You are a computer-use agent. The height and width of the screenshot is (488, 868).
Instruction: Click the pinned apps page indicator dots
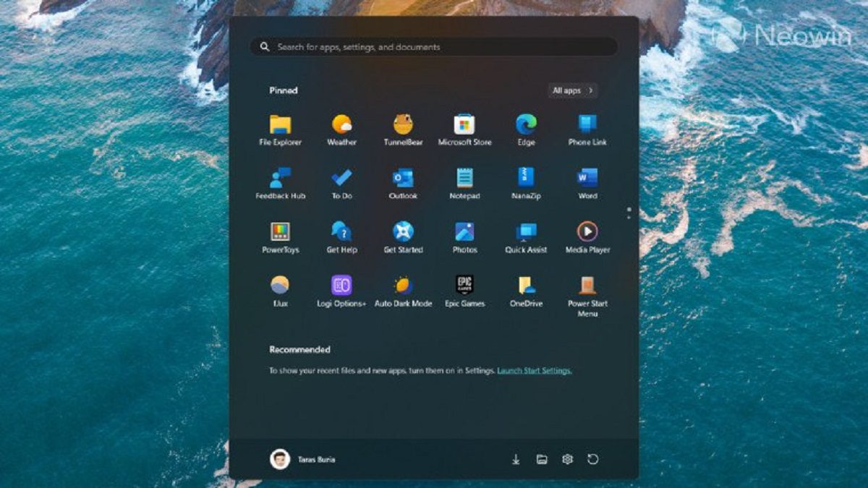(x=629, y=213)
